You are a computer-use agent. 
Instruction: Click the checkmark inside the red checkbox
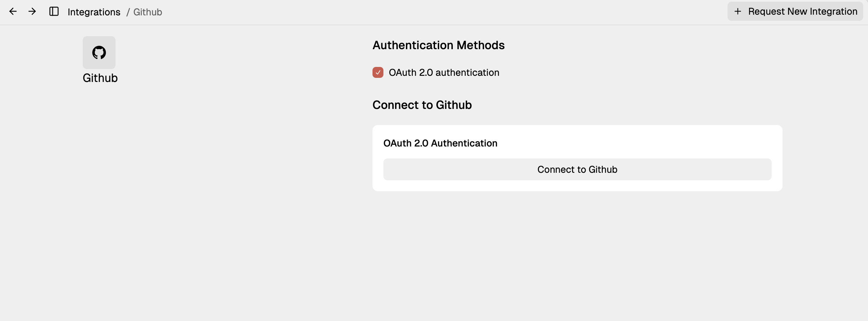point(378,72)
